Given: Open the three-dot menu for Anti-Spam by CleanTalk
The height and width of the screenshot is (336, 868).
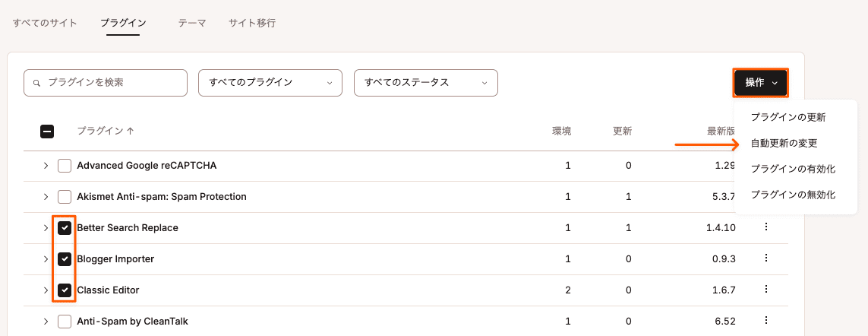Looking at the screenshot, I should [x=766, y=320].
